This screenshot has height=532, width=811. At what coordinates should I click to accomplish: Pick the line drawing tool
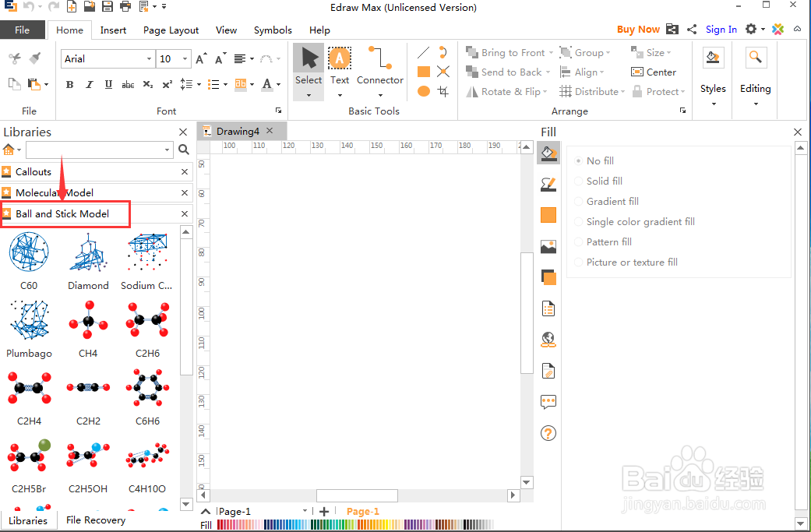tap(423, 52)
